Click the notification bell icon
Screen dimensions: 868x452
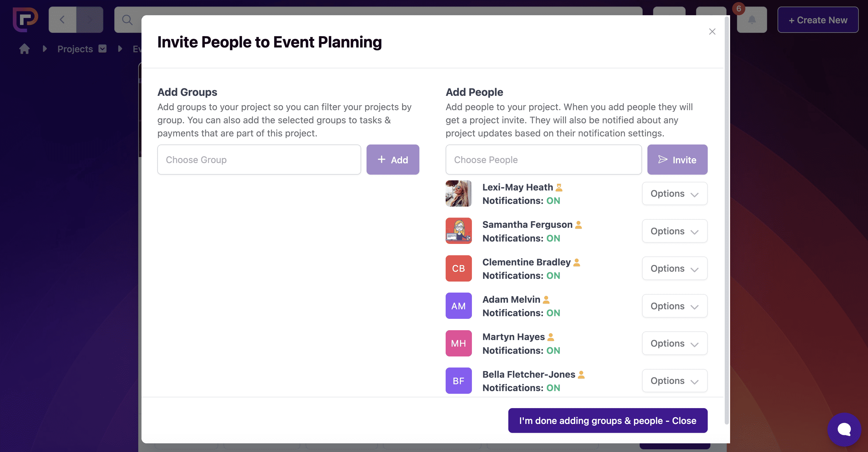click(751, 20)
